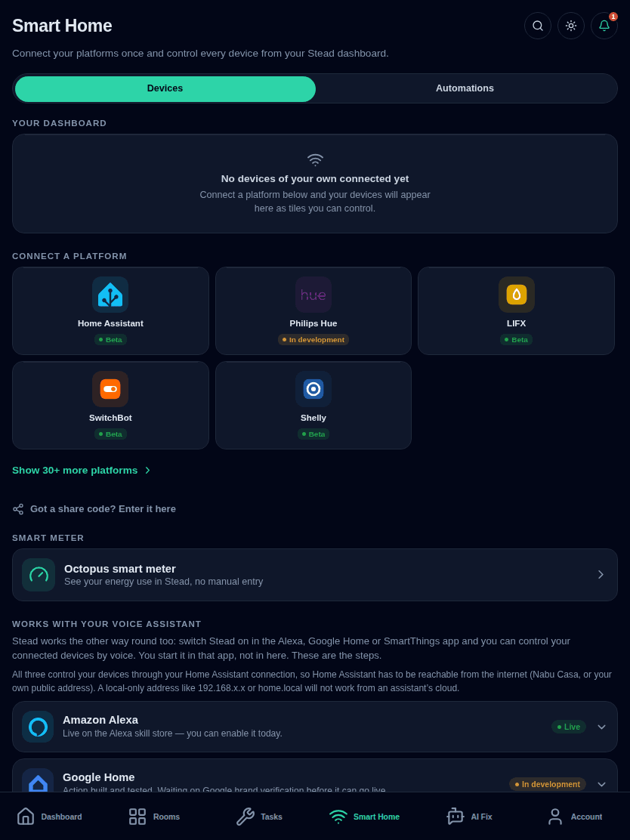630x840 pixels.
Task: Toggle light/dark theme sun icon
Action: click(570, 26)
